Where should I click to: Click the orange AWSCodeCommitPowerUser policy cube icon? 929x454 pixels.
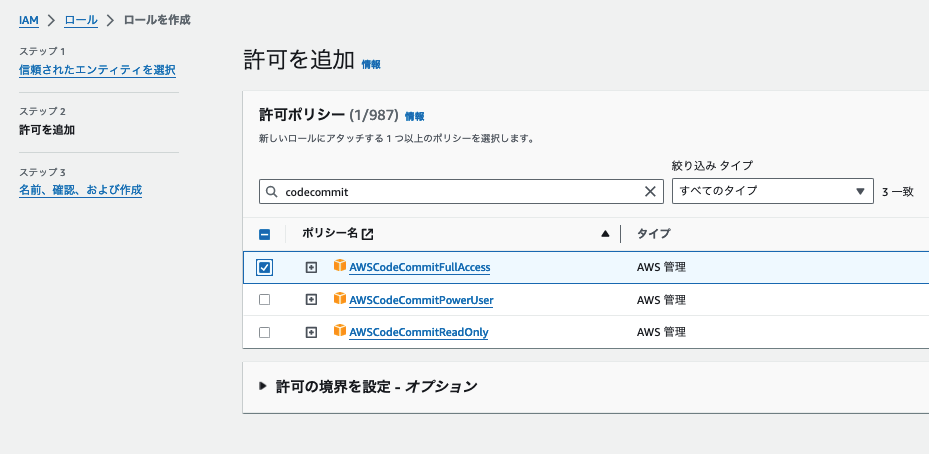[340, 299]
